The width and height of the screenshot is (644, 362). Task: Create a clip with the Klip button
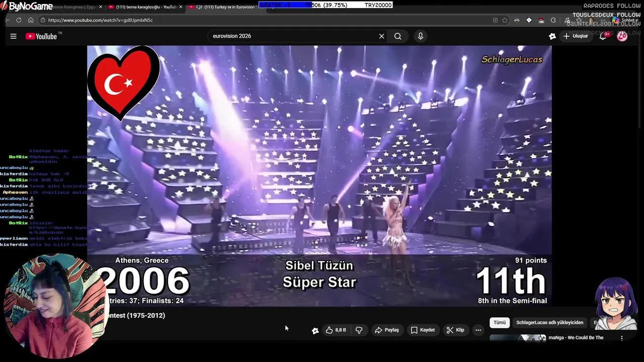[455, 330]
